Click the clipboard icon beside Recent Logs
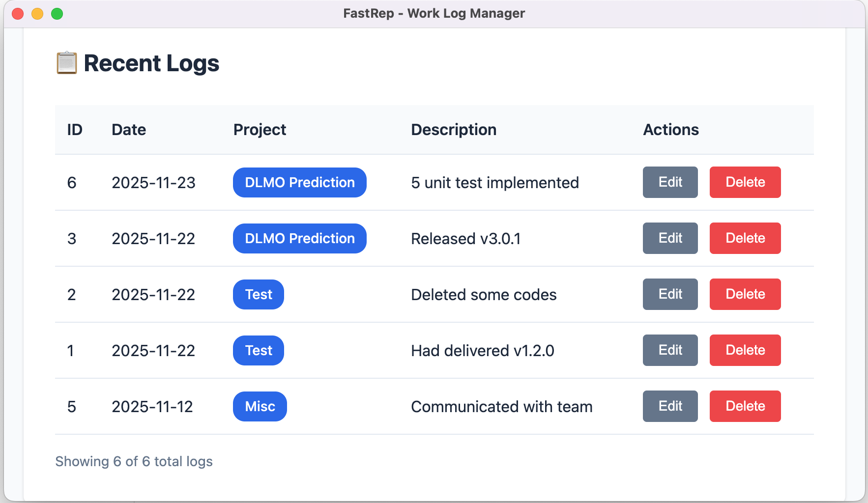The height and width of the screenshot is (503, 868). coord(66,63)
